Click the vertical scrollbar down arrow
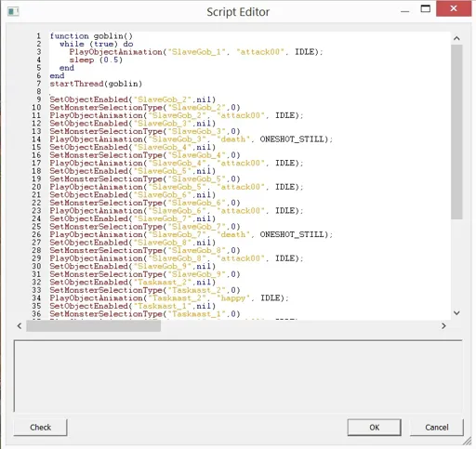476x449 pixels. (x=456, y=313)
